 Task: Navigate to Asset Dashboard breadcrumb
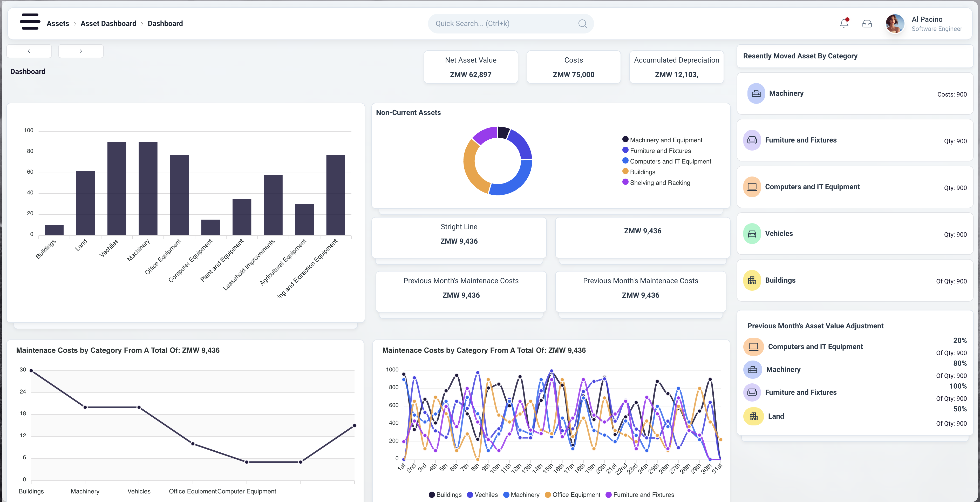click(x=108, y=24)
